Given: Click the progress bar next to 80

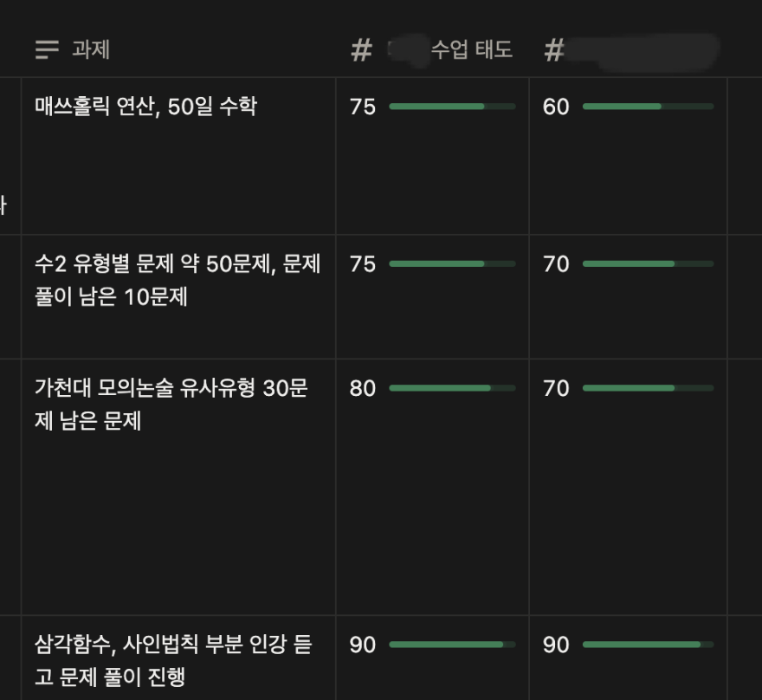Looking at the screenshot, I should tap(452, 388).
